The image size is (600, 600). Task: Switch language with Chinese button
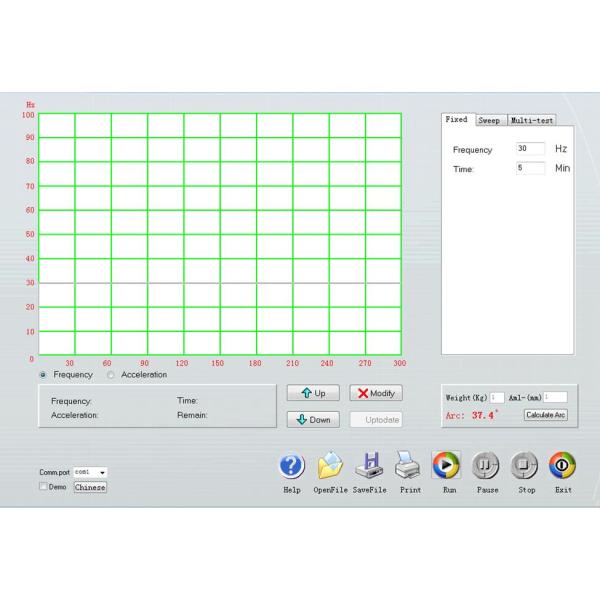(90, 487)
